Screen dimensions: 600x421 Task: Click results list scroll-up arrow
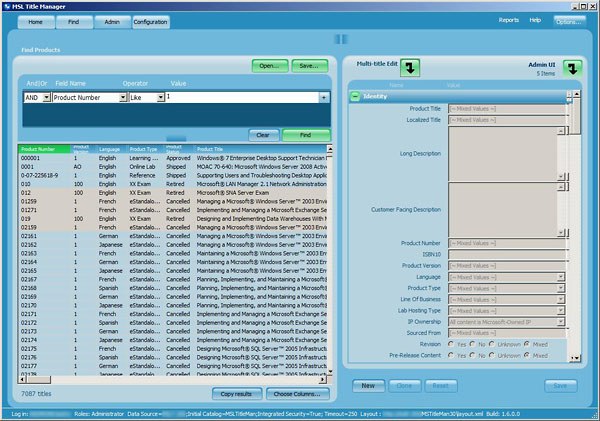point(329,148)
